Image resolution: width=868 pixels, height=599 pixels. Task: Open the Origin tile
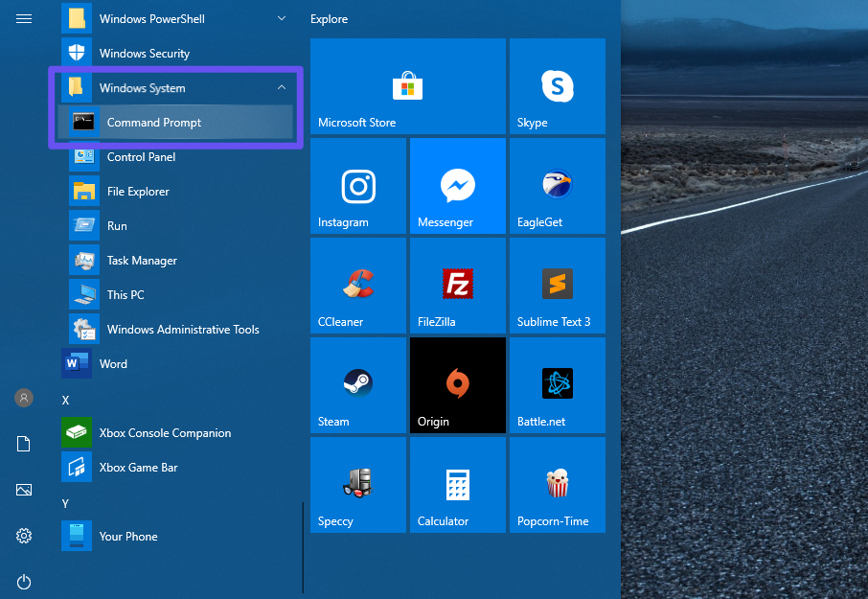click(457, 384)
